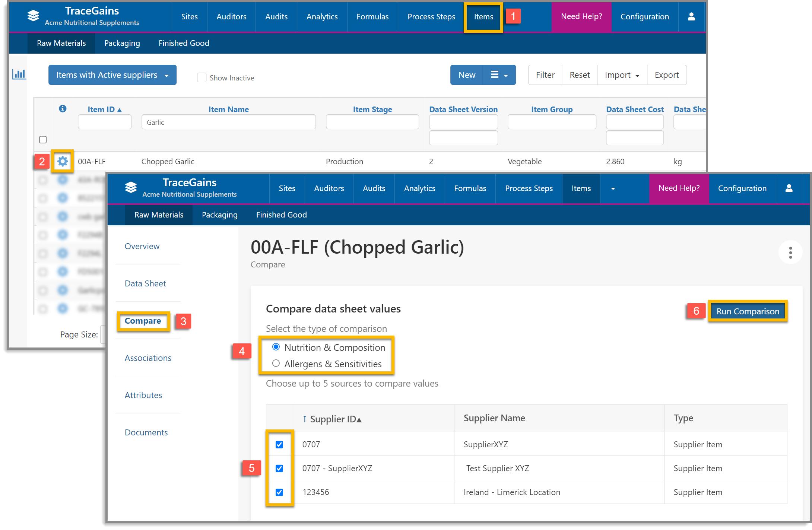Open Configuration in the front window
Screen dimensions: 812x530
point(742,188)
